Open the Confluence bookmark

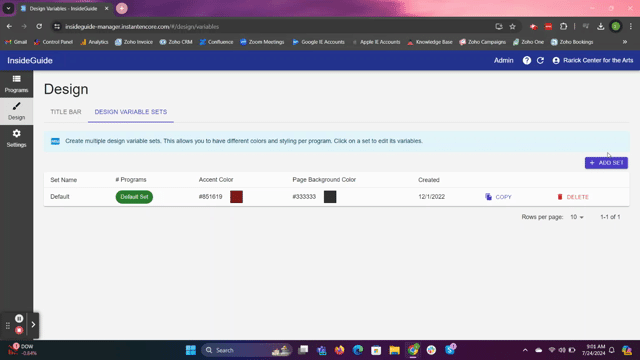click(x=216, y=42)
